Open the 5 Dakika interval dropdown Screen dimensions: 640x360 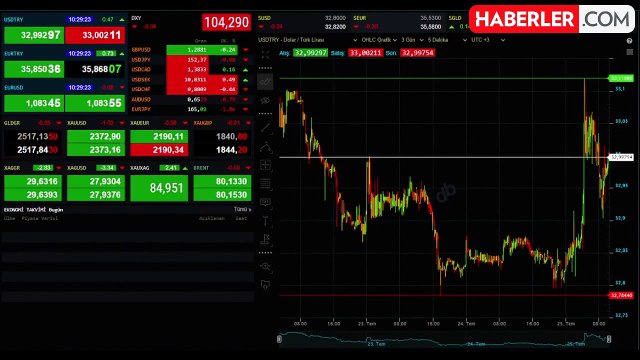[447, 40]
